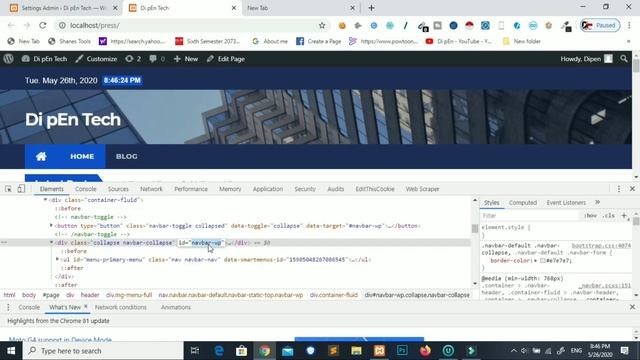Open the Memory tab
The width and height of the screenshot is (640, 360).
click(x=230, y=189)
